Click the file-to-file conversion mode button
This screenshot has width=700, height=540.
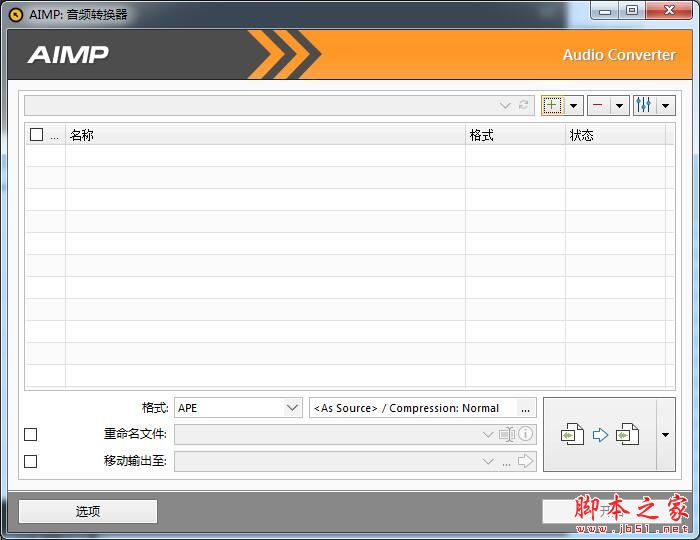click(x=600, y=434)
